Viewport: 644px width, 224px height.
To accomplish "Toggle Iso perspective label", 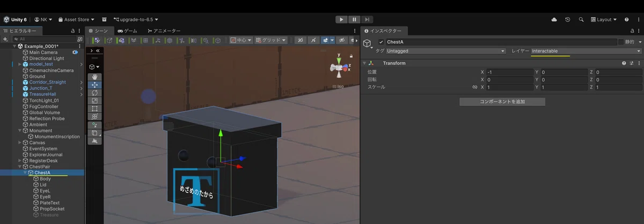I will click(338, 86).
